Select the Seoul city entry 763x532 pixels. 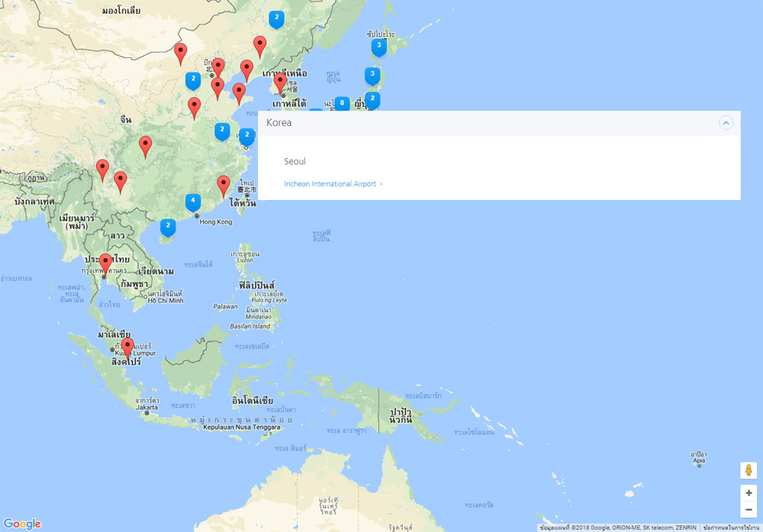pos(295,162)
